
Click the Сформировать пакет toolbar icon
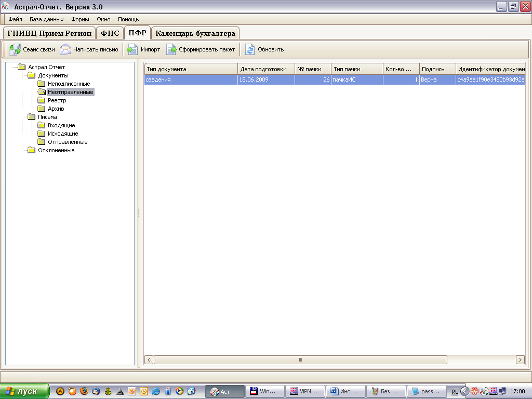pyautogui.click(x=171, y=49)
